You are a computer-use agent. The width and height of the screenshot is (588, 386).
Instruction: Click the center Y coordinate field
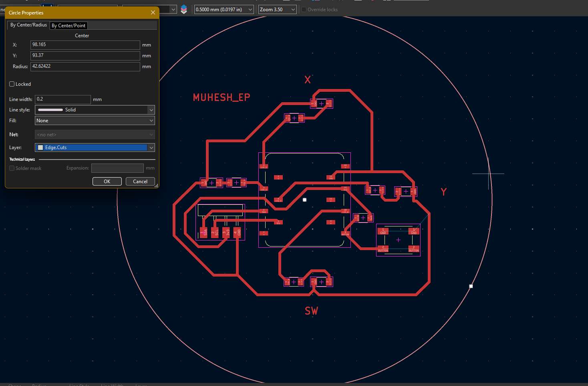coord(85,56)
